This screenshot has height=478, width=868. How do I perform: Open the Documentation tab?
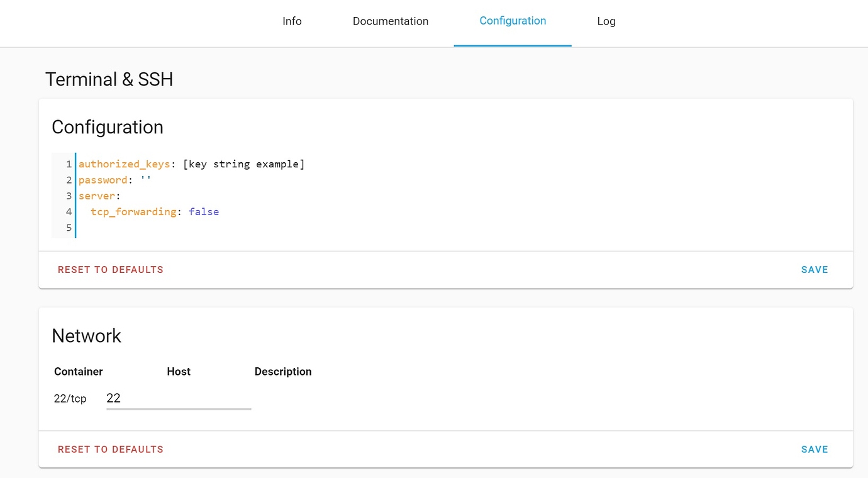tap(390, 21)
